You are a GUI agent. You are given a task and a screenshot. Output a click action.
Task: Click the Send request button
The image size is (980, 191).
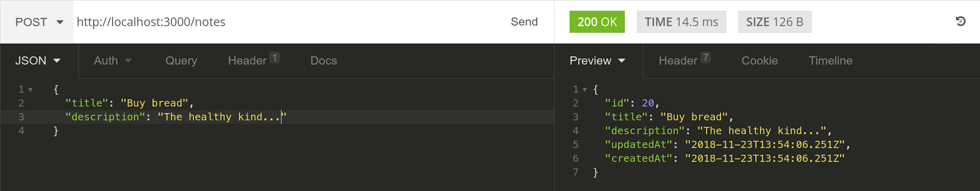pos(524,22)
